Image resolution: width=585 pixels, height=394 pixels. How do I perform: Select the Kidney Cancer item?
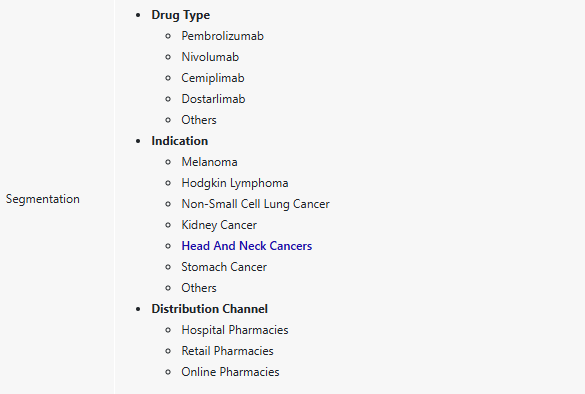pyautogui.click(x=219, y=225)
